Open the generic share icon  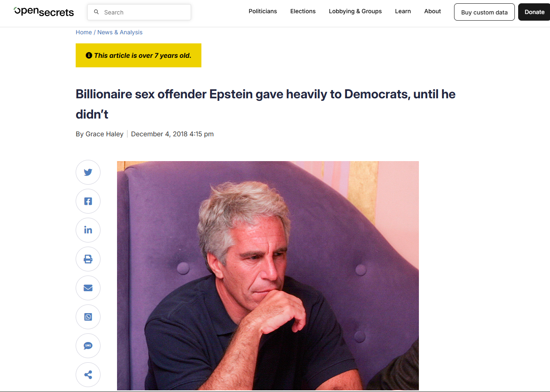(x=88, y=375)
